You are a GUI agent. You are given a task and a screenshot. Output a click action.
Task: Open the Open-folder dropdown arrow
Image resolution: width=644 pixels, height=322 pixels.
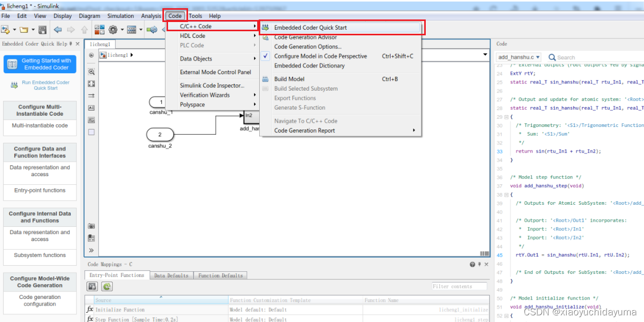pyautogui.click(x=32, y=30)
